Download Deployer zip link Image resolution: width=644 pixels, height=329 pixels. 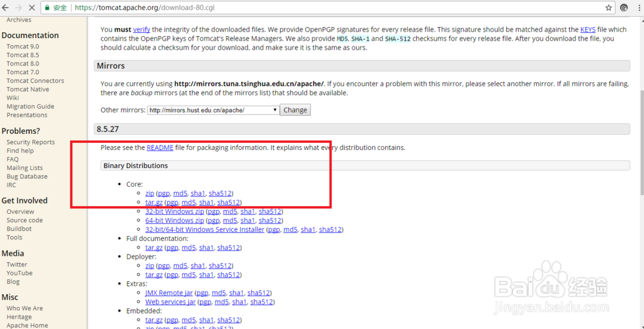pos(149,265)
